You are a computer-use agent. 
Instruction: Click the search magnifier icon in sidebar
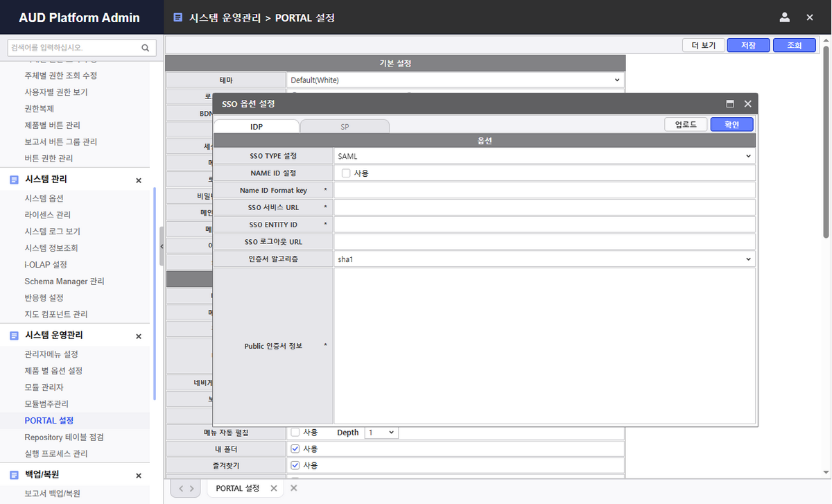pyautogui.click(x=145, y=48)
